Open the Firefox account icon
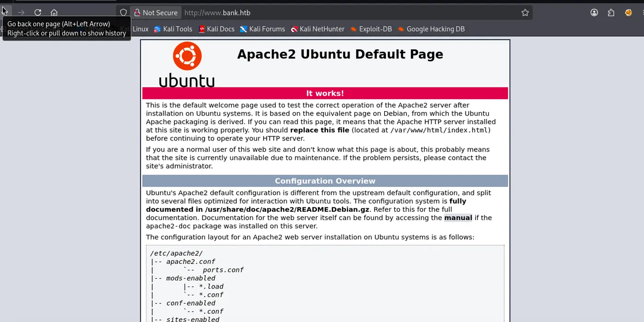This screenshot has width=644, height=322. click(x=594, y=13)
